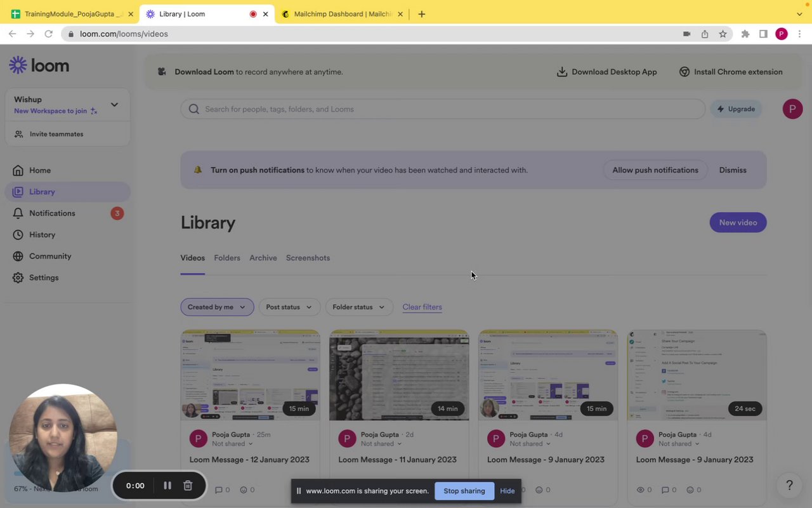This screenshot has width=812, height=508.
Task: Click Allow push notifications
Action: 655,170
